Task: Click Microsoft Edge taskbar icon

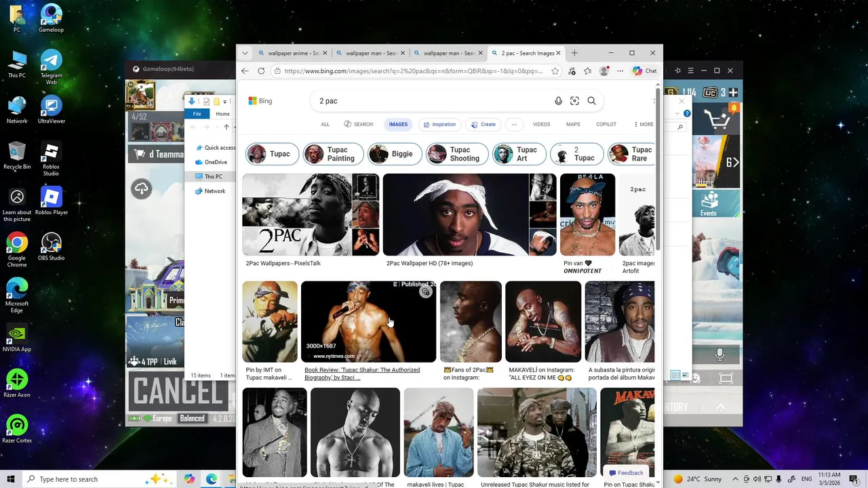Action: click(x=212, y=479)
